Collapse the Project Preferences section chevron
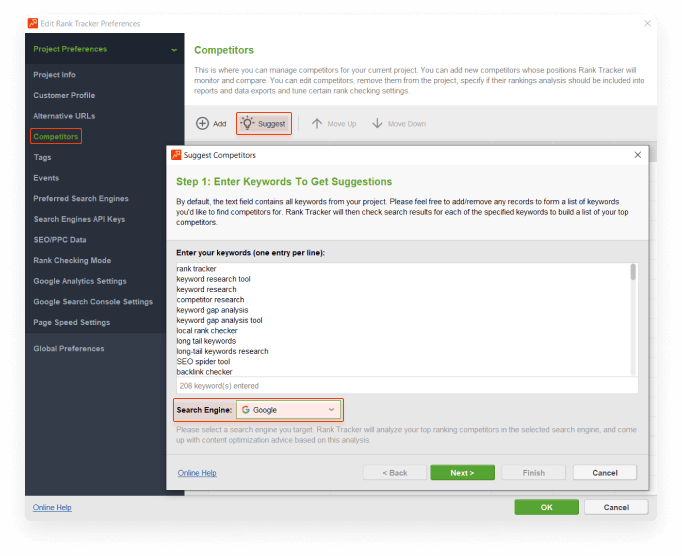Image resolution: width=682 pixels, height=556 pixels. (174, 50)
